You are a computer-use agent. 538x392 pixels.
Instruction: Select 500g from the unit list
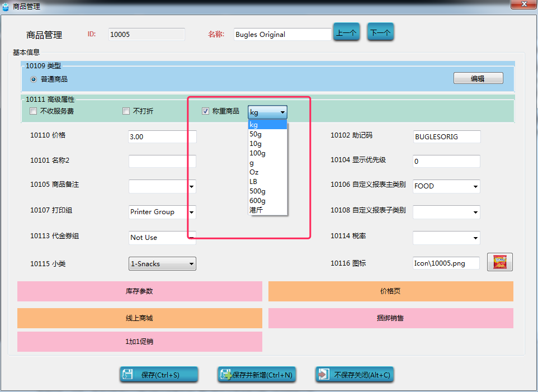[x=268, y=191]
